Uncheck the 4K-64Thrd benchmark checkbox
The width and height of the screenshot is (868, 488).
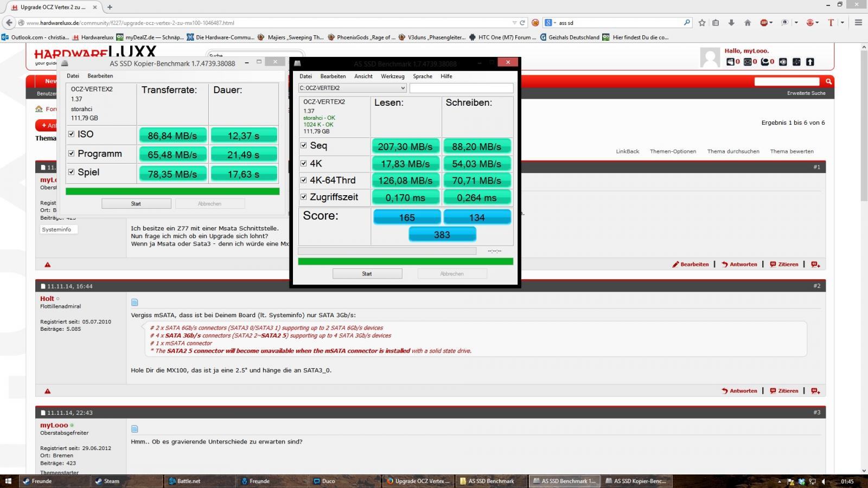(304, 180)
